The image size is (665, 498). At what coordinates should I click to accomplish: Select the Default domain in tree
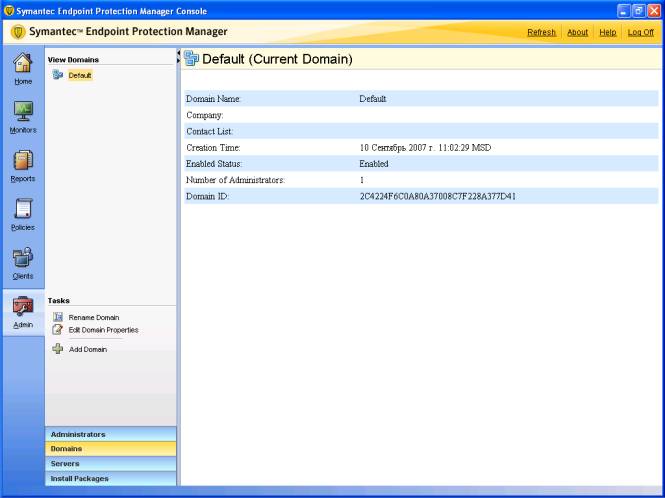click(79, 75)
